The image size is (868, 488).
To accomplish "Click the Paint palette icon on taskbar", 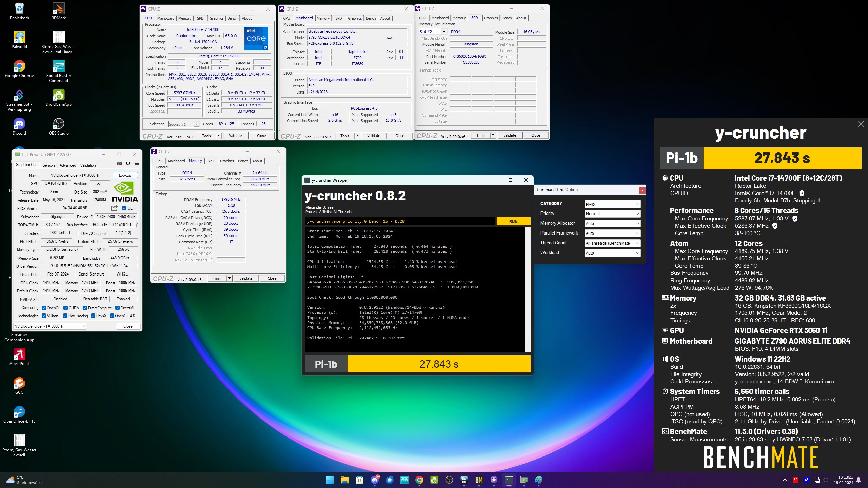I will (x=538, y=480).
